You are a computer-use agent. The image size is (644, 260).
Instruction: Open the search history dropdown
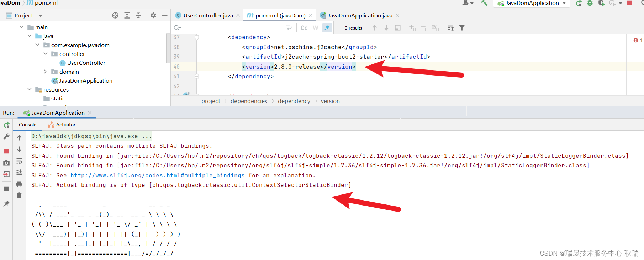pos(177,28)
